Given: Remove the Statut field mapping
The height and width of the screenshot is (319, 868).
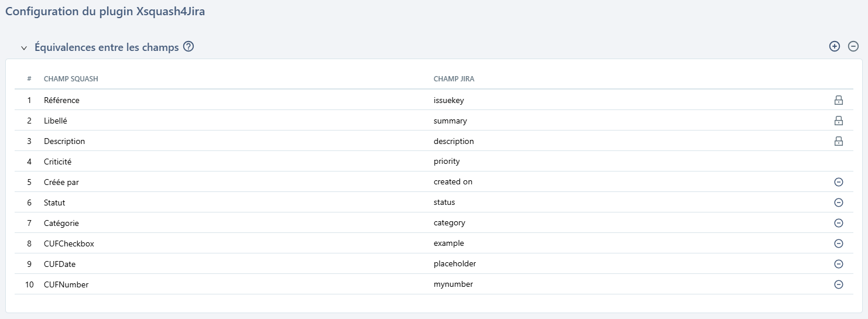Looking at the screenshot, I should tap(838, 203).
